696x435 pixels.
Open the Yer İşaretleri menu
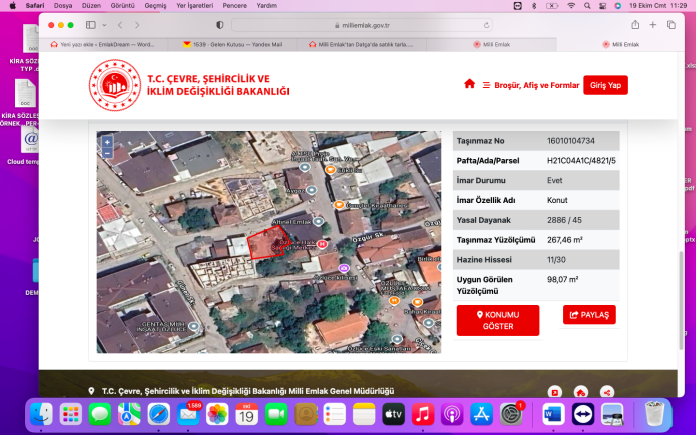point(195,5)
